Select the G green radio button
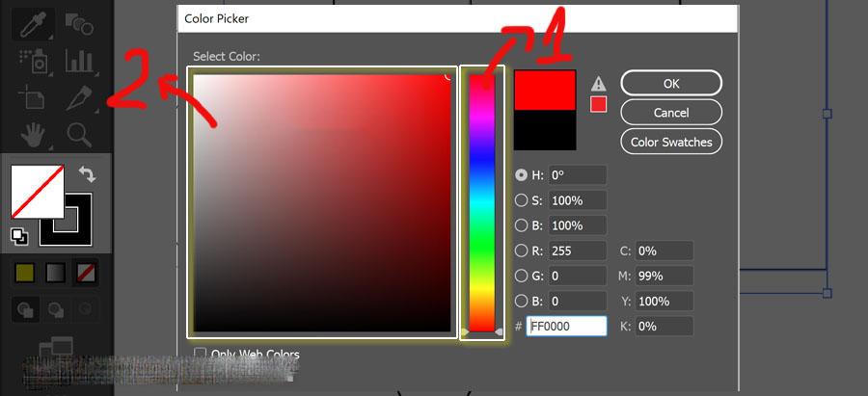868x396 pixels. [521, 276]
